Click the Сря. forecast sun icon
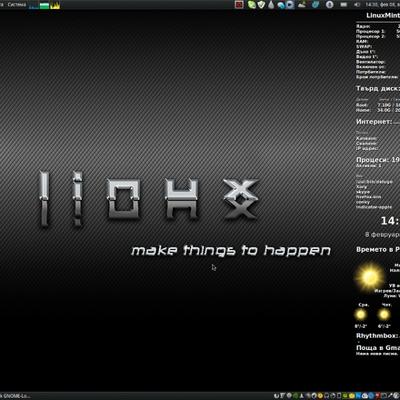The image size is (400, 400). (x=361, y=314)
